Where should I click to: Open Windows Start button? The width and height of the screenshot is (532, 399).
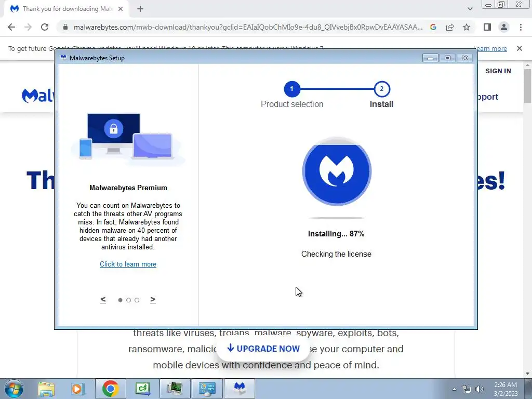point(14,389)
